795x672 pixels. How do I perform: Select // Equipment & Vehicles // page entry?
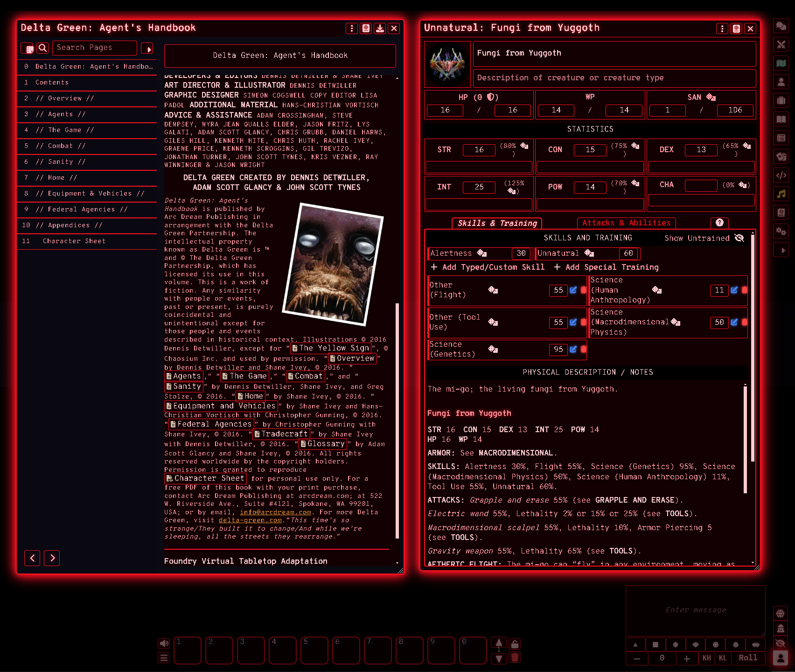(87, 193)
